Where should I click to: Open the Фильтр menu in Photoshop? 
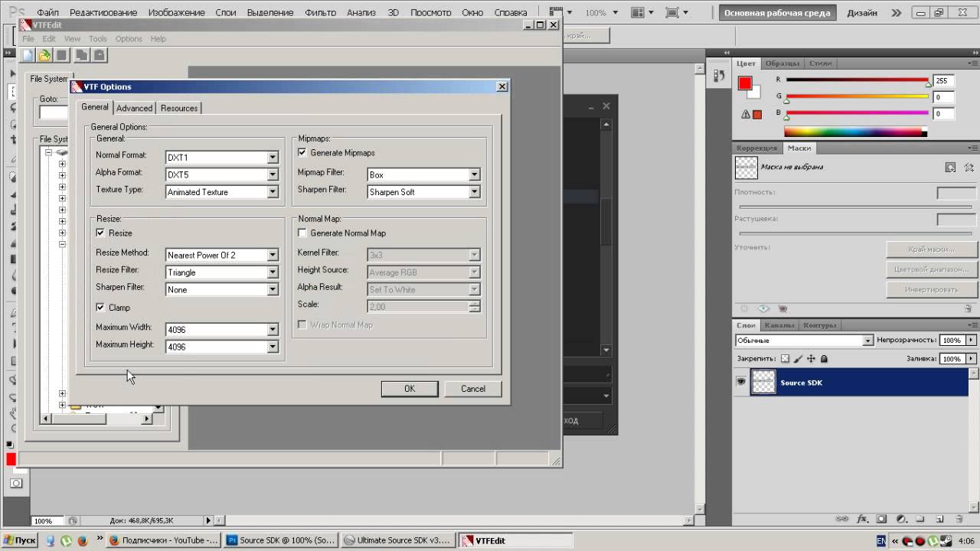(x=320, y=13)
